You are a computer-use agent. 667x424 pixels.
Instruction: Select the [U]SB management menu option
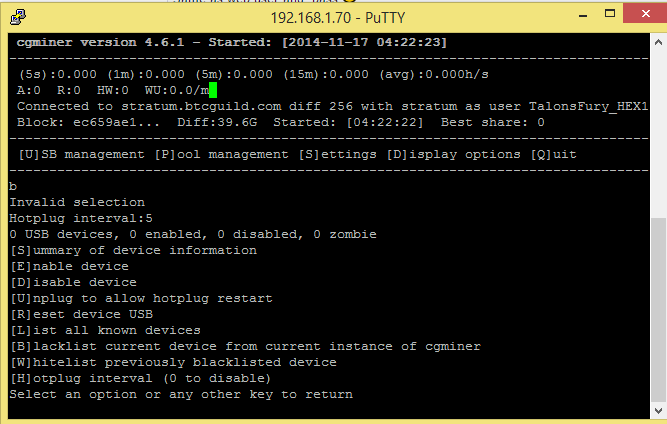click(x=81, y=154)
